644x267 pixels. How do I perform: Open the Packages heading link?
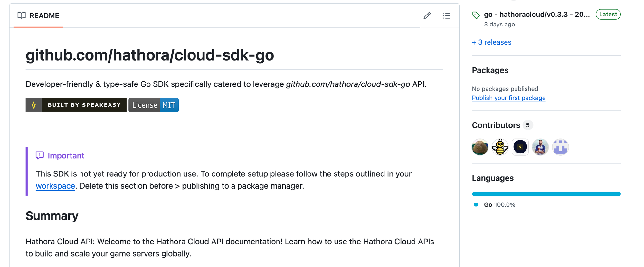click(x=490, y=70)
